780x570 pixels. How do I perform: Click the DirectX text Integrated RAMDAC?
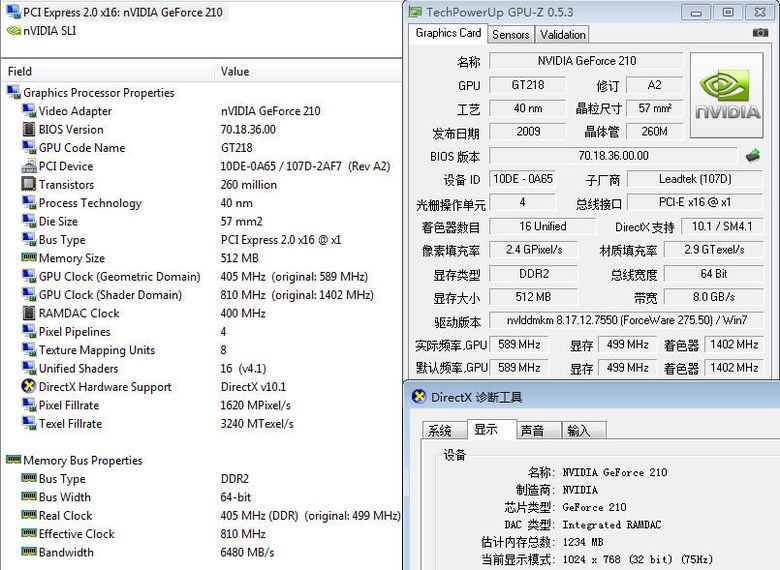pos(612,525)
